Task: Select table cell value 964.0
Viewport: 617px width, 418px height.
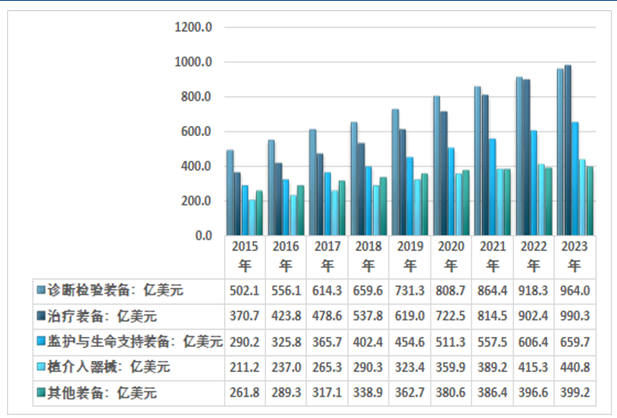Action: click(575, 291)
